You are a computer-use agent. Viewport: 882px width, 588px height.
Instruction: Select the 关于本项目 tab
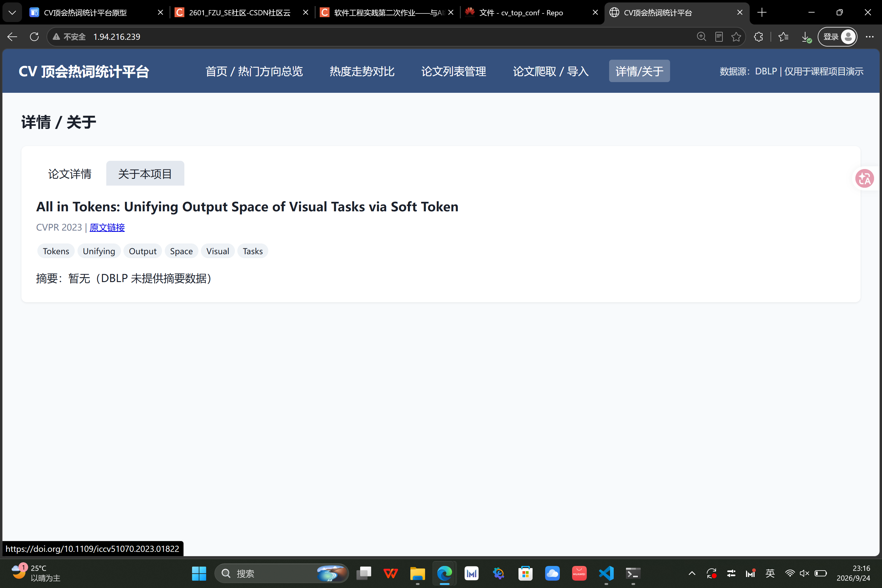click(x=145, y=174)
